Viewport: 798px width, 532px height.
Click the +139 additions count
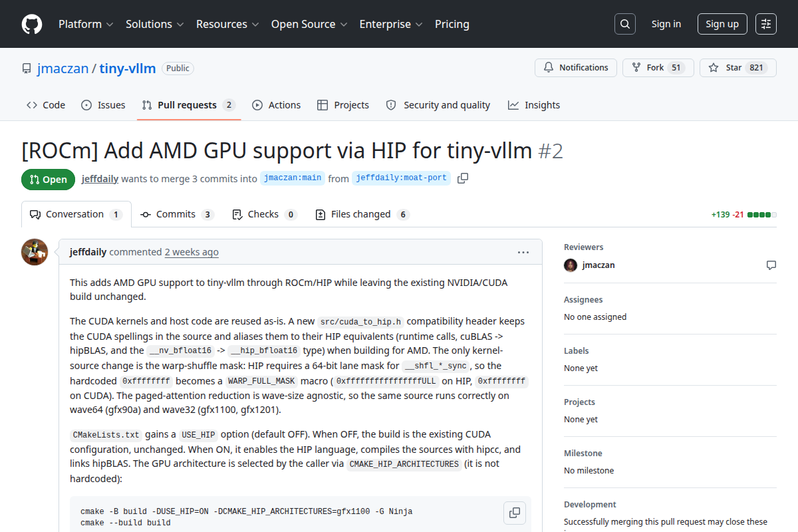(720, 215)
